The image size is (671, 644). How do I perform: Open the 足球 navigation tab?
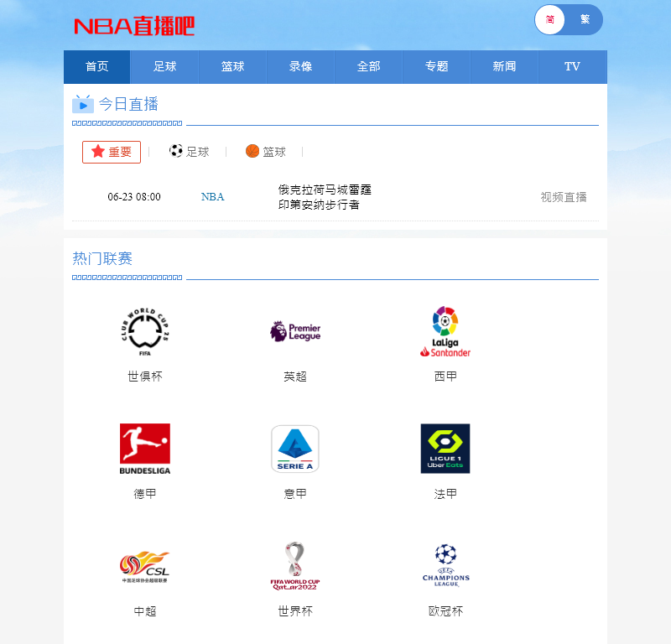tap(164, 67)
